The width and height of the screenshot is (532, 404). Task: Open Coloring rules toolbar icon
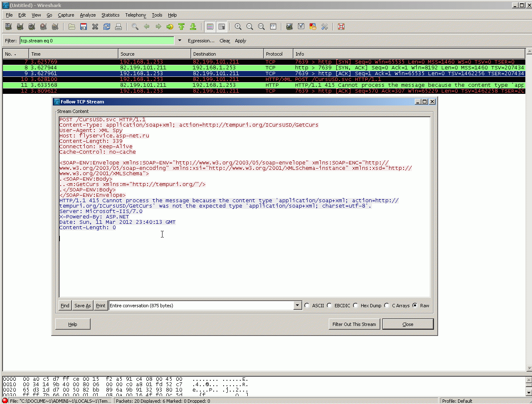pyautogui.click(x=313, y=27)
